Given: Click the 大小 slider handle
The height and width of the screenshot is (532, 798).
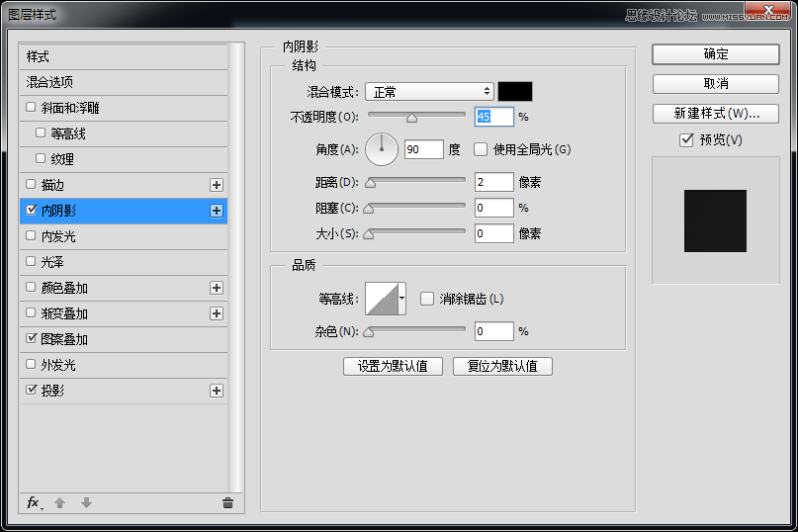Looking at the screenshot, I should [x=369, y=234].
